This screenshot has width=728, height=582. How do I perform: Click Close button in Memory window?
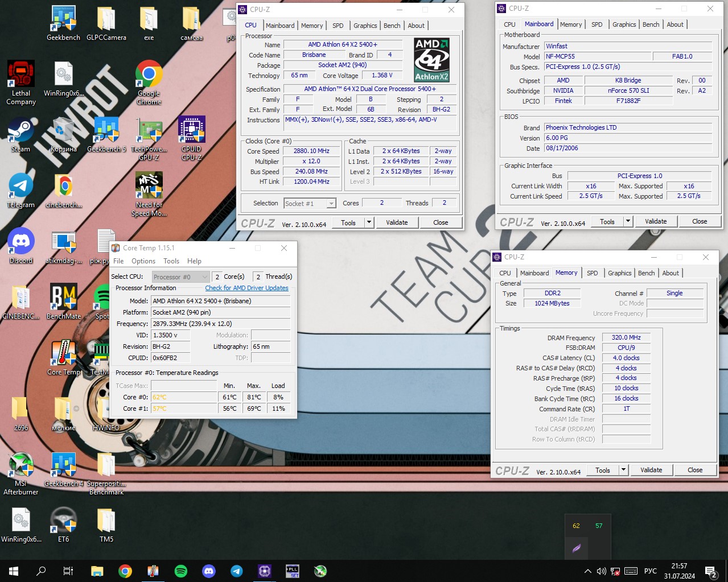(x=695, y=470)
